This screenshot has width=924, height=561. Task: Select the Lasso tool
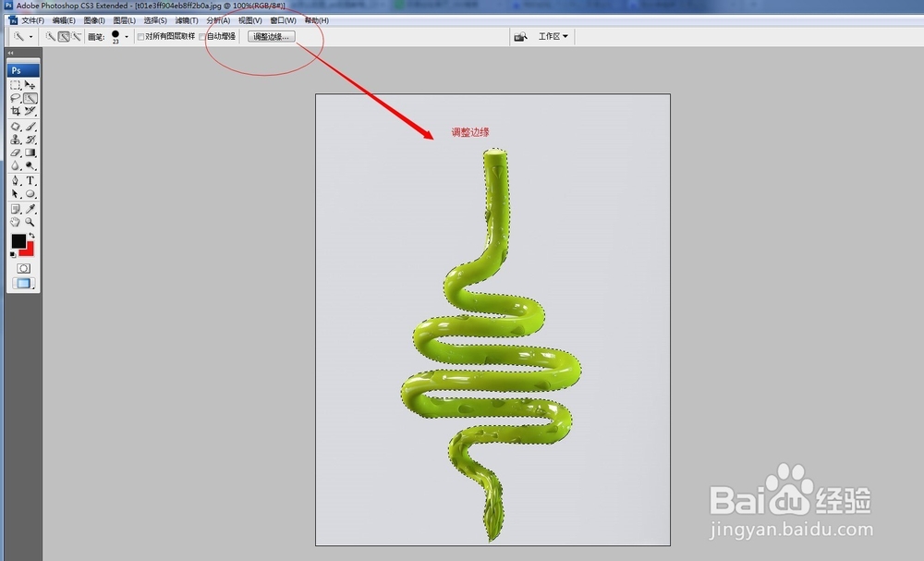point(16,98)
